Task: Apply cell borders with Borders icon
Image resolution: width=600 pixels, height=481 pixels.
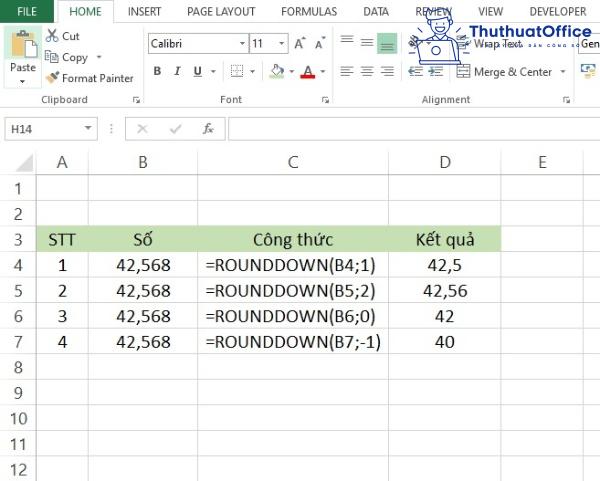Action: (x=237, y=71)
